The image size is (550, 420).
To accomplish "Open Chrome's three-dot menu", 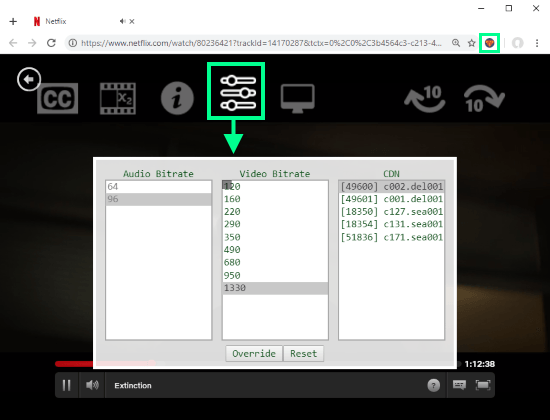I will coord(537,43).
